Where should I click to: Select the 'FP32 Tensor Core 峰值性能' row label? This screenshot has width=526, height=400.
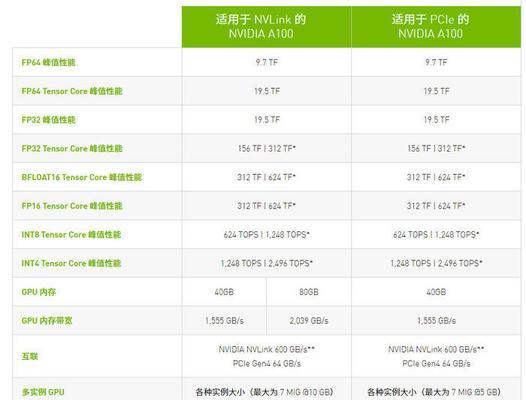tap(72, 149)
